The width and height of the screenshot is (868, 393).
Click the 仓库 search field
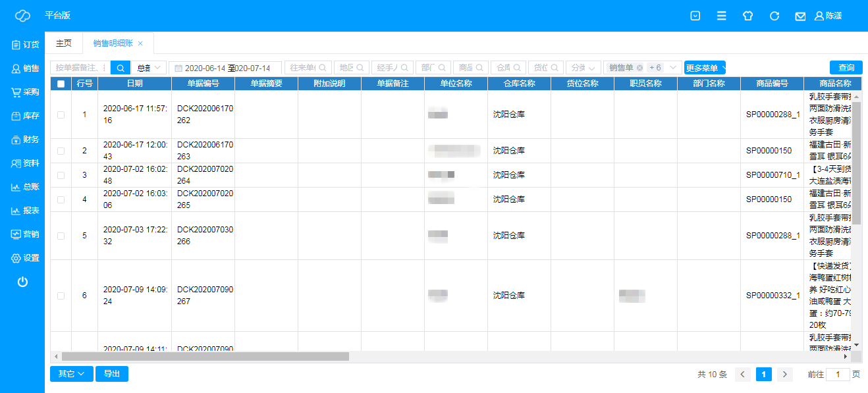pos(508,68)
